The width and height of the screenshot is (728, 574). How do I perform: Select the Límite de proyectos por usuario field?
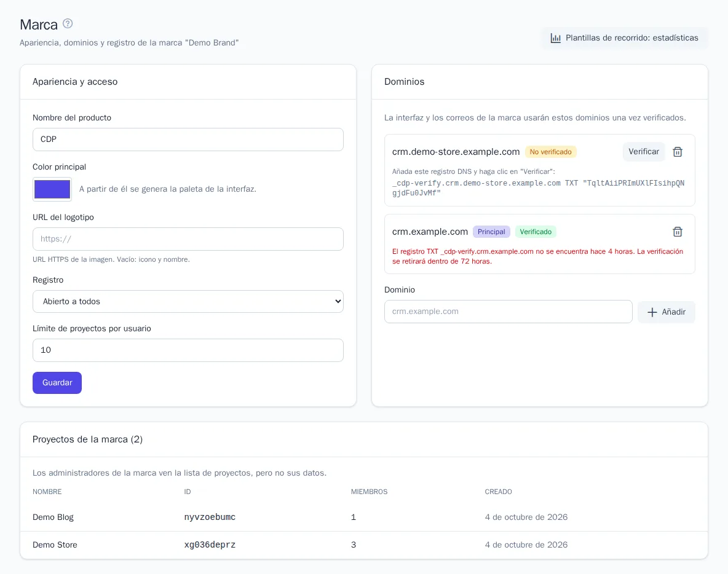tap(188, 350)
